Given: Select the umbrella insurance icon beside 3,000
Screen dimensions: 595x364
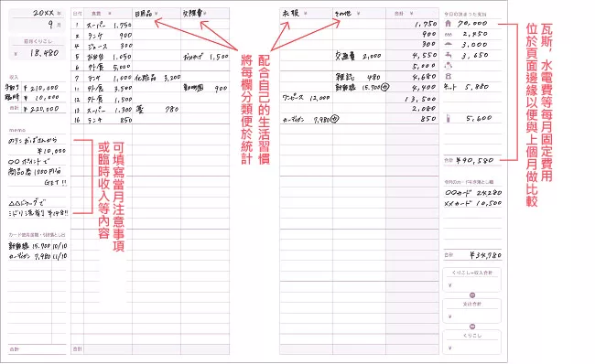Looking at the screenshot, I should click(x=449, y=45).
